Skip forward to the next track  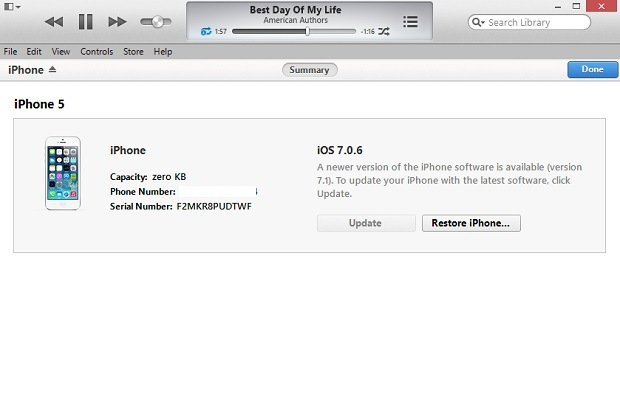(117, 22)
